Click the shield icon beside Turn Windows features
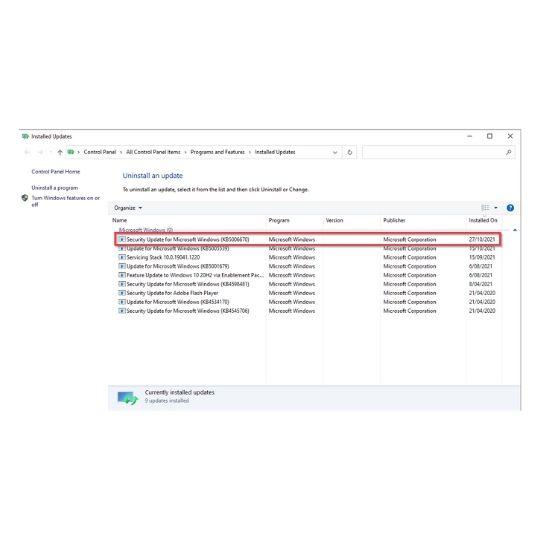The width and height of the screenshot is (540, 540). tap(25, 198)
